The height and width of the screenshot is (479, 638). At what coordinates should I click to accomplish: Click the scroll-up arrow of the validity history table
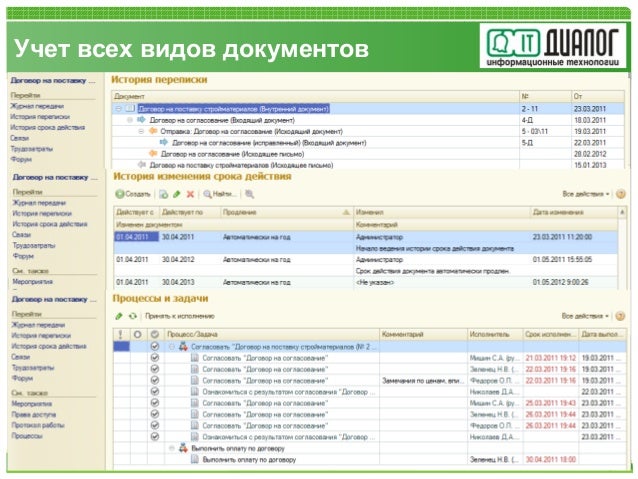click(x=622, y=212)
